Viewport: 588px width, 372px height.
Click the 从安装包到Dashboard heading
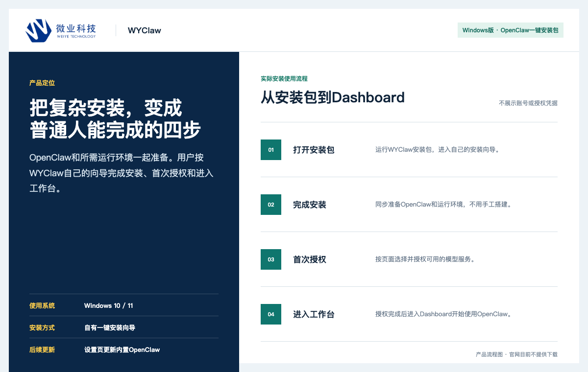click(x=333, y=97)
